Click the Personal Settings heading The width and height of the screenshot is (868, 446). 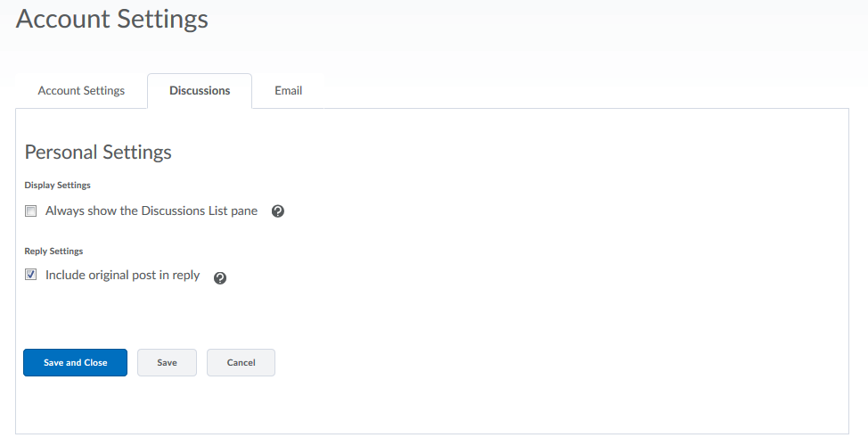point(98,153)
